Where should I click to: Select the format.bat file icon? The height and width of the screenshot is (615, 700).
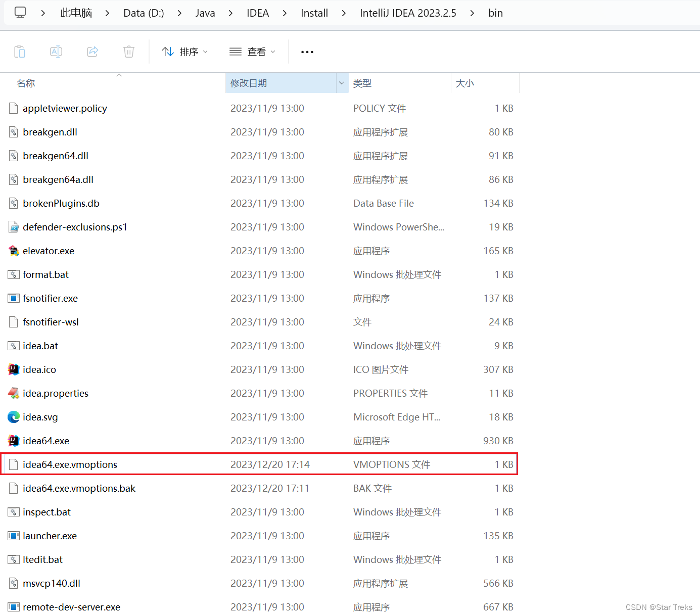point(14,274)
